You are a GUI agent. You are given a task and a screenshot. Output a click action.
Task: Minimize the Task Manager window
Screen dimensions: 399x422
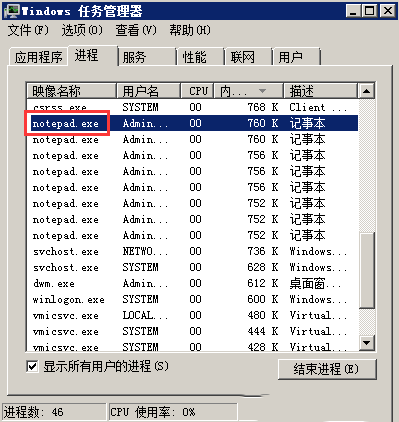click(353, 11)
